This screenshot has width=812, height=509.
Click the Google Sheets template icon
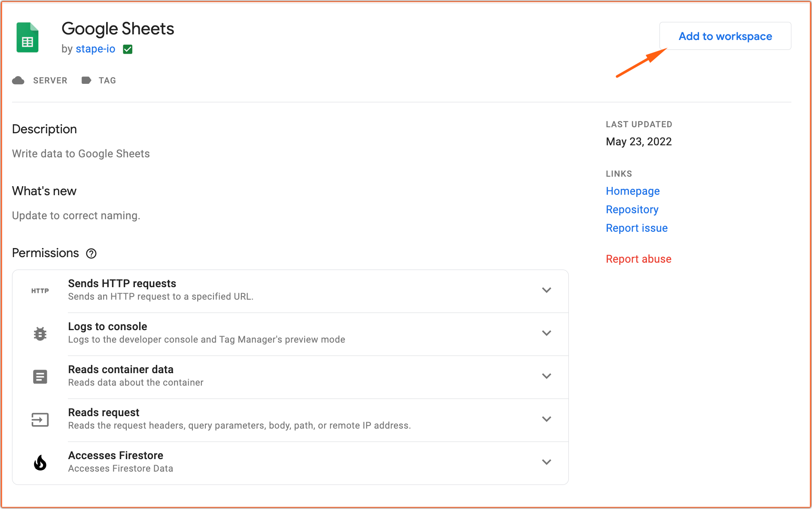[x=27, y=37]
